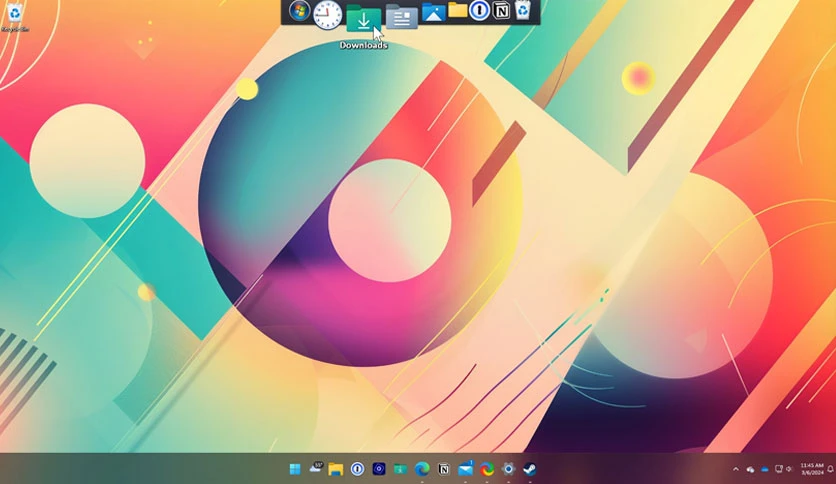This screenshot has width=836, height=484.
Task: Click the gray OneDrive cloud tray icon
Action: pos(750,469)
